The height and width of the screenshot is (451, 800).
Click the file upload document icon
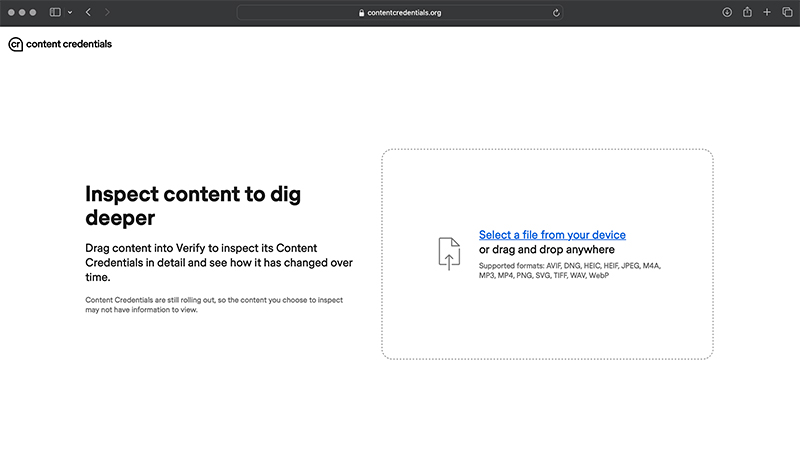click(449, 253)
